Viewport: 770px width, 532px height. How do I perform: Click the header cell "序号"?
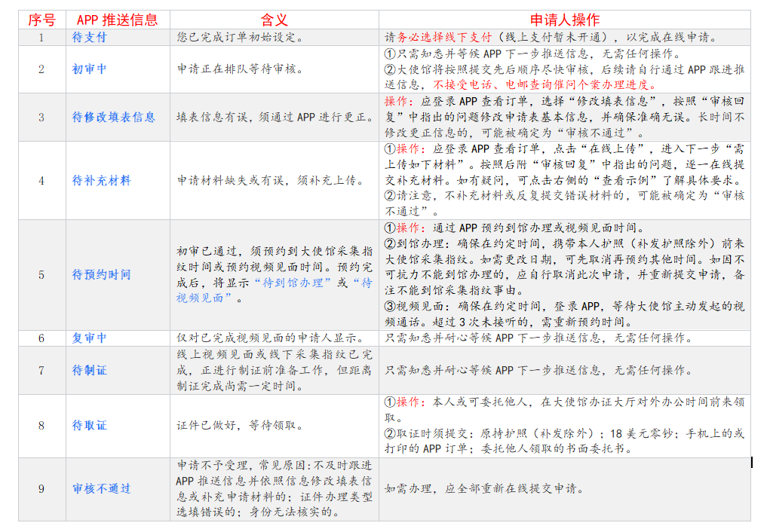(x=41, y=20)
